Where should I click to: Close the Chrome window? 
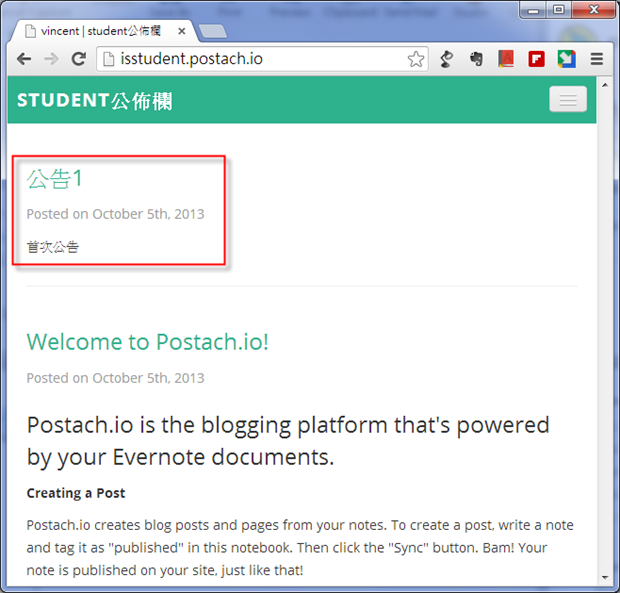[x=594, y=10]
